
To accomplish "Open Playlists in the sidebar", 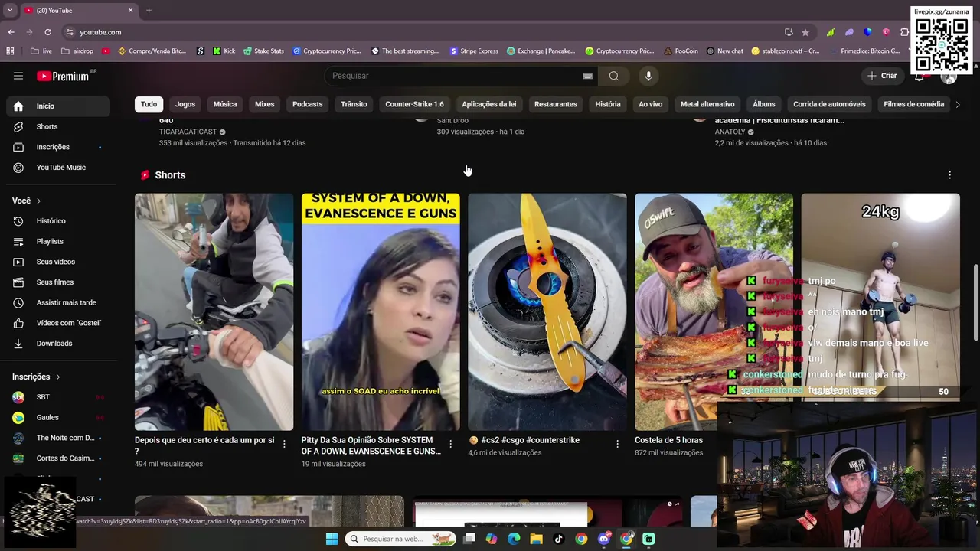I will [58, 241].
